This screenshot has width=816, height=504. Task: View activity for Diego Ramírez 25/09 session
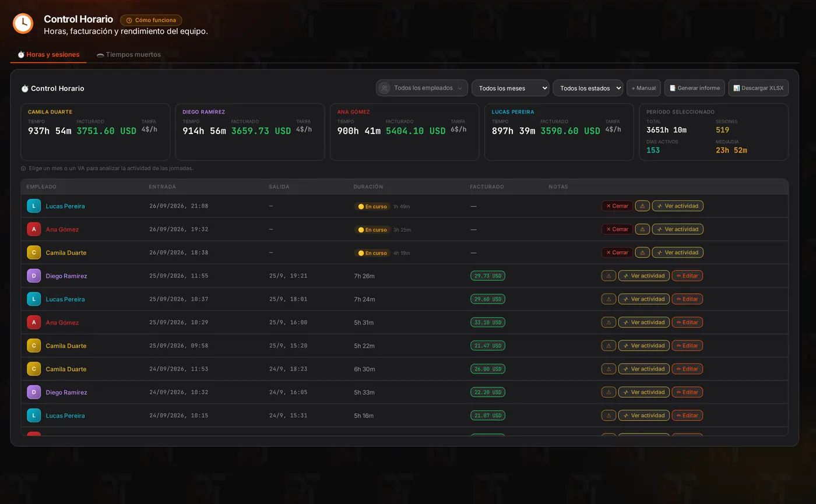pyautogui.click(x=644, y=276)
